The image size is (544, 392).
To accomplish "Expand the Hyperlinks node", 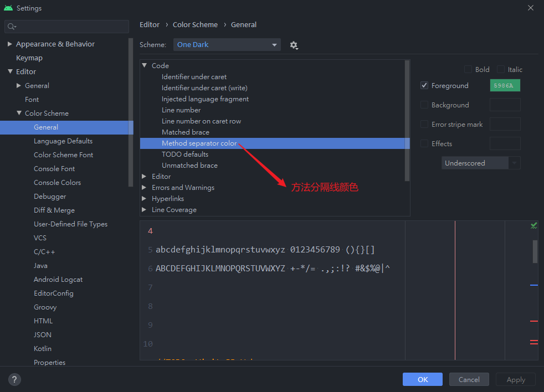I will (143, 198).
